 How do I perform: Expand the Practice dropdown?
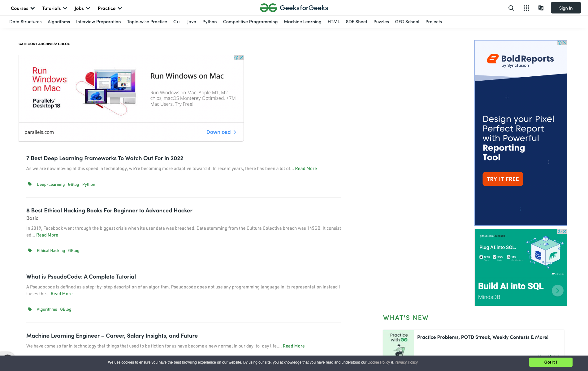[110, 8]
